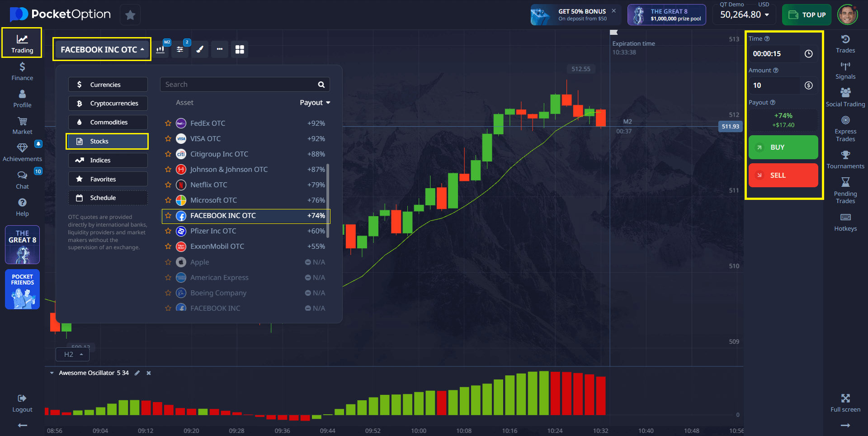Open the multi-chart grid layout icon

pyautogui.click(x=240, y=49)
